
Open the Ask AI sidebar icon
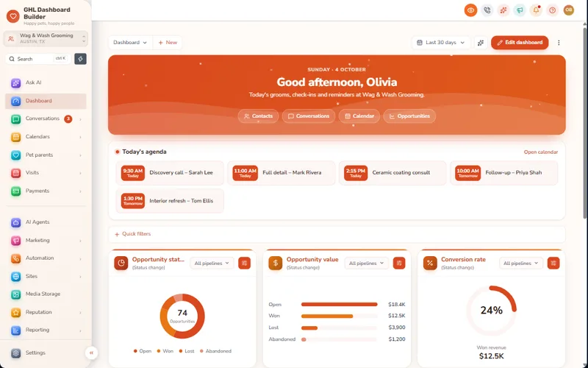pos(15,83)
